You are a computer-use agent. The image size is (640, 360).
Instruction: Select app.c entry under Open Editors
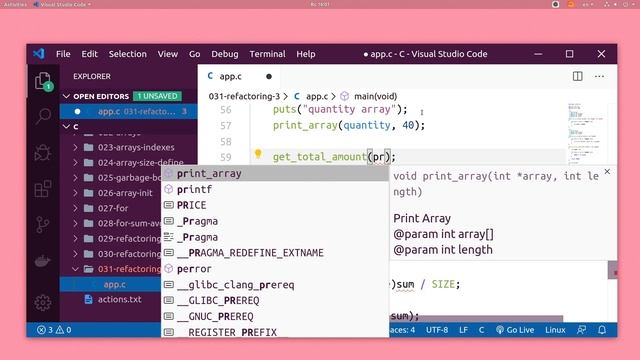[x=129, y=111]
